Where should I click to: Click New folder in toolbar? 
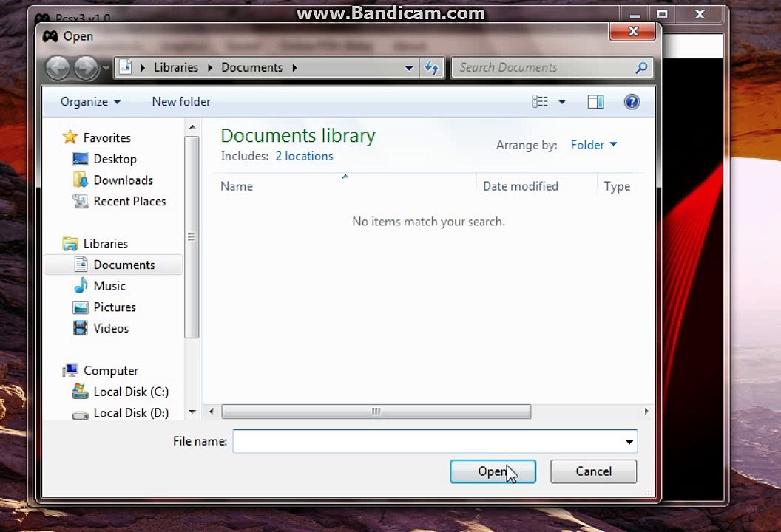tap(181, 101)
